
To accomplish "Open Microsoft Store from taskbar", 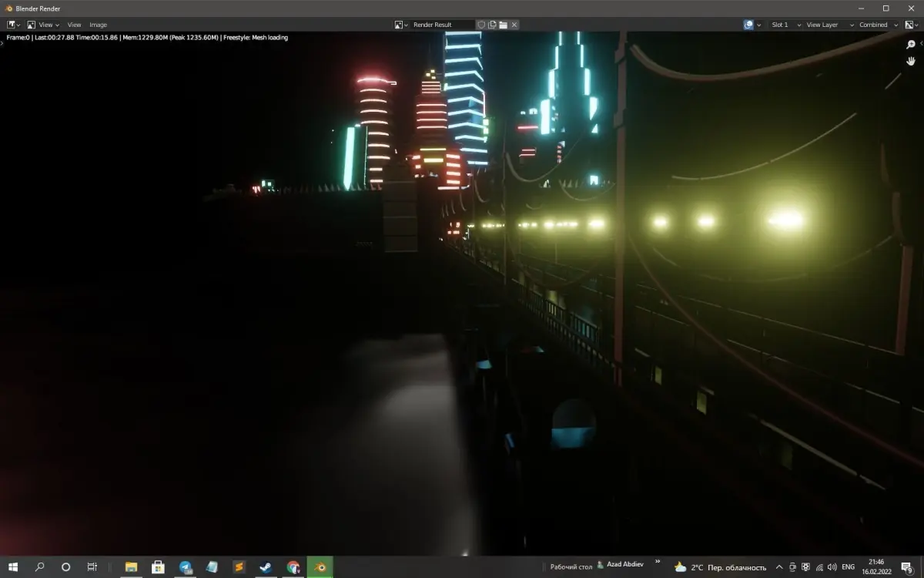I will pos(158,567).
